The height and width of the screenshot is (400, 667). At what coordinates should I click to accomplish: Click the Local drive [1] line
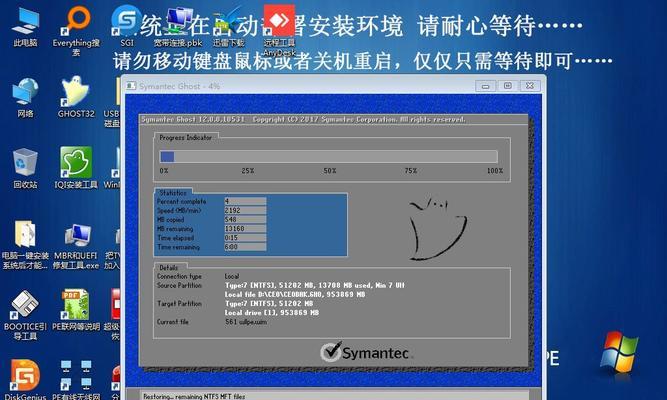tap(272, 313)
